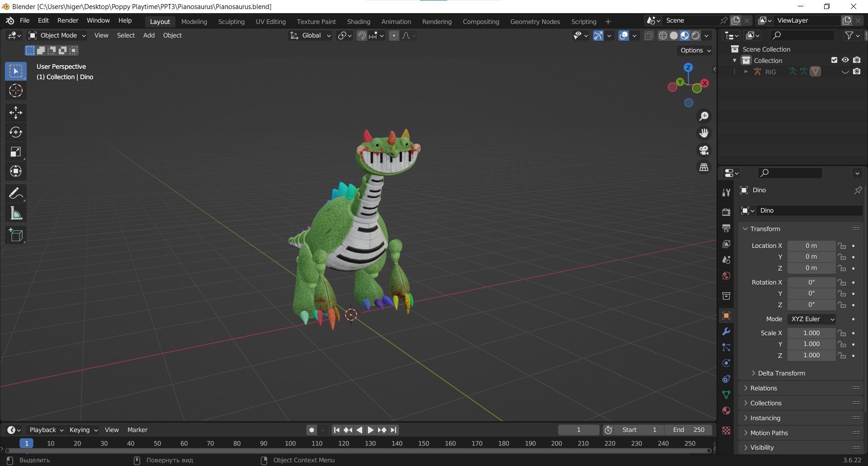Viewport: 868px width, 466px height.
Task: Open the World properties tab
Action: point(726,276)
